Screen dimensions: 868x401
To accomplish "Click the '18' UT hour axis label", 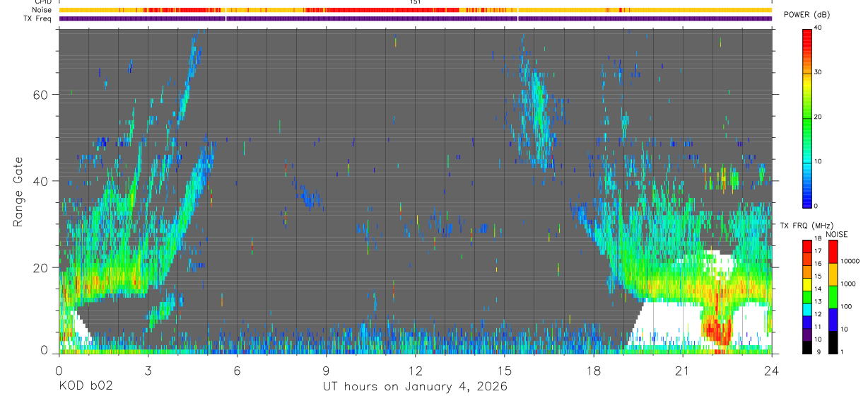I will tap(594, 371).
